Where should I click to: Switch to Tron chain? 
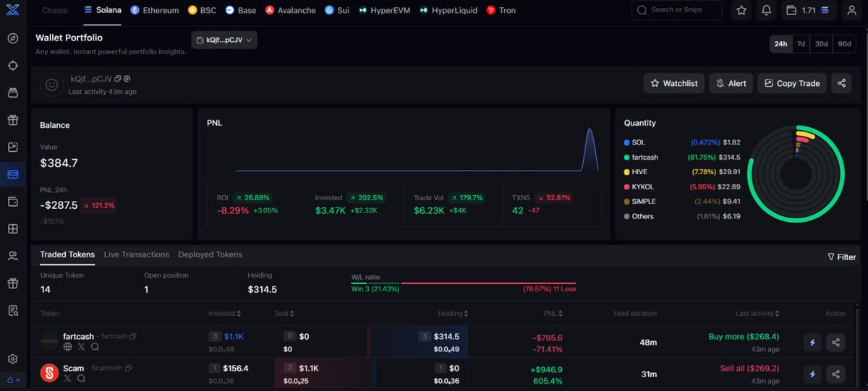pyautogui.click(x=501, y=10)
